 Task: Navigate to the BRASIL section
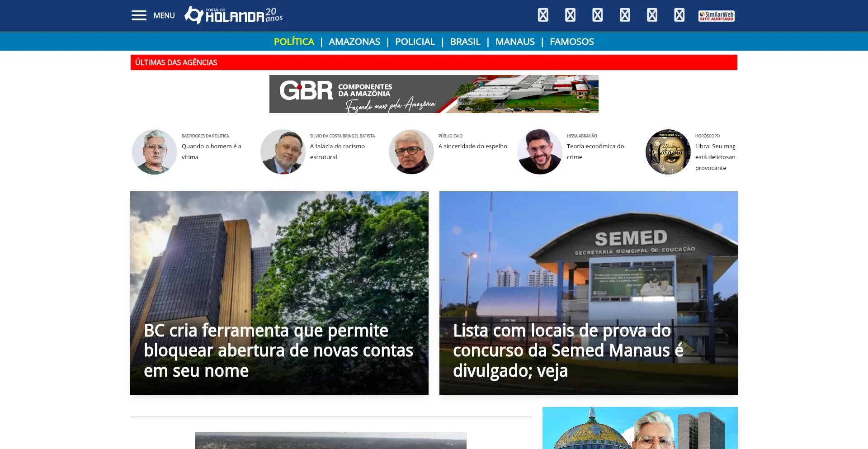(465, 42)
